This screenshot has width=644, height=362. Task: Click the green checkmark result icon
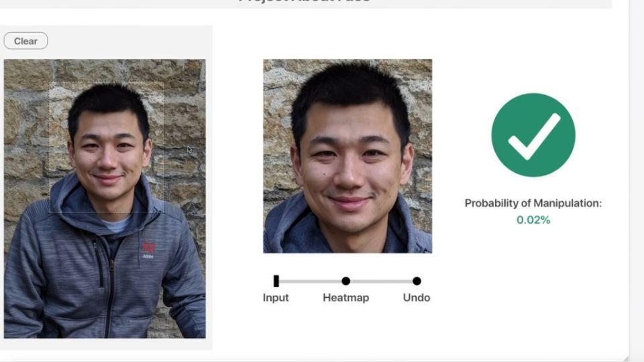(x=533, y=135)
